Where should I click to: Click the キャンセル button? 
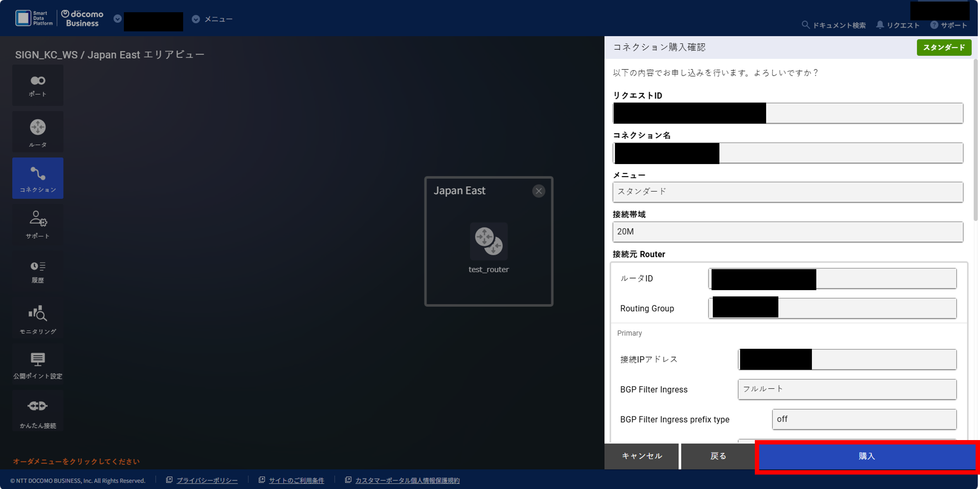(x=641, y=456)
